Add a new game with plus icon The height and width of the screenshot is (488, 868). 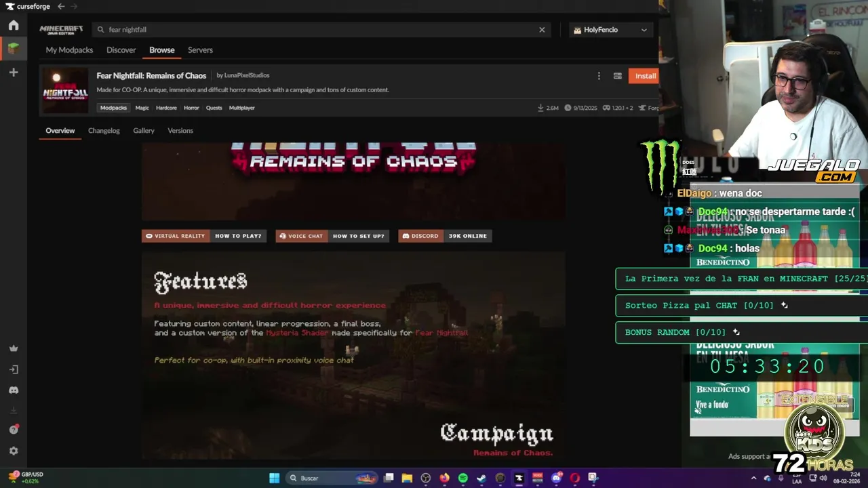14,73
